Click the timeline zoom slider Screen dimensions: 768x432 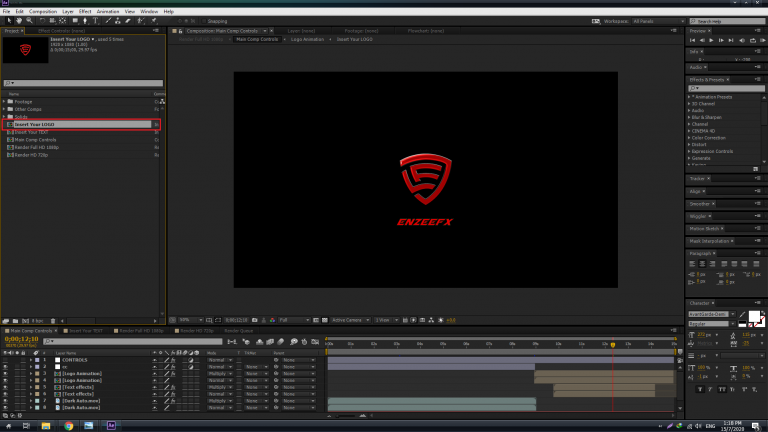click(346, 416)
